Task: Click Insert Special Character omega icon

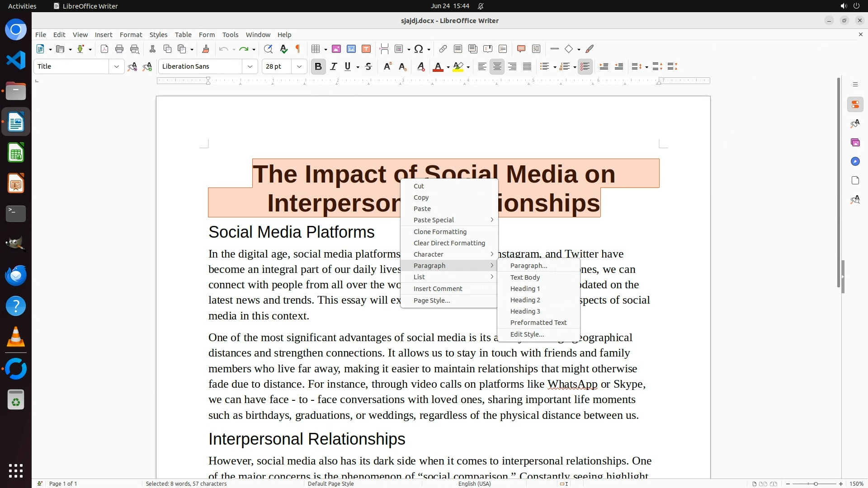Action: [419, 49]
